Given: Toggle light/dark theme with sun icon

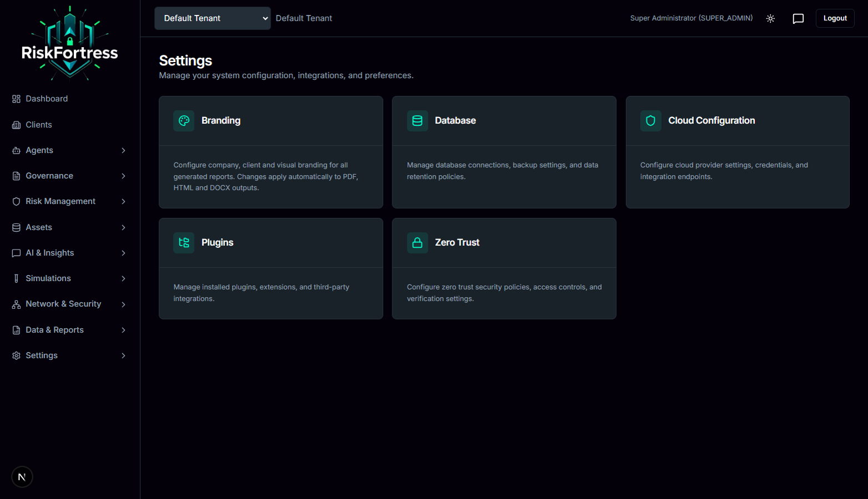Looking at the screenshot, I should click(770, 19).
